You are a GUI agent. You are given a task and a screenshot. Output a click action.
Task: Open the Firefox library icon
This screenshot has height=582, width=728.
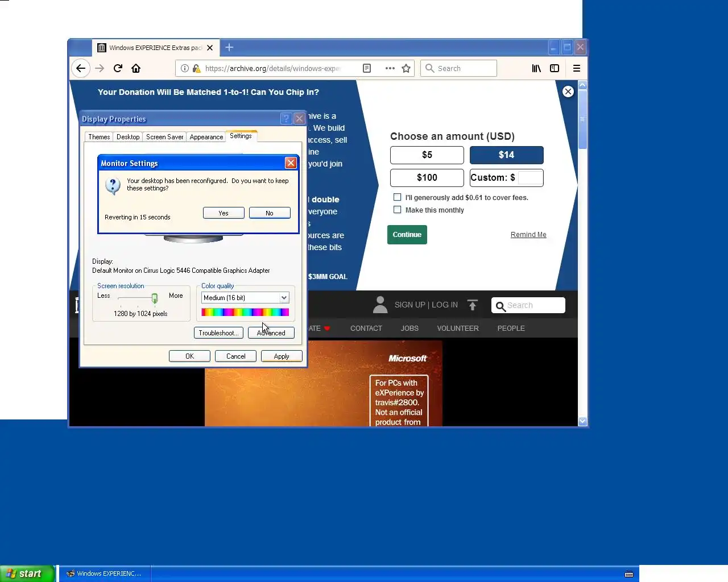point(536,68)
